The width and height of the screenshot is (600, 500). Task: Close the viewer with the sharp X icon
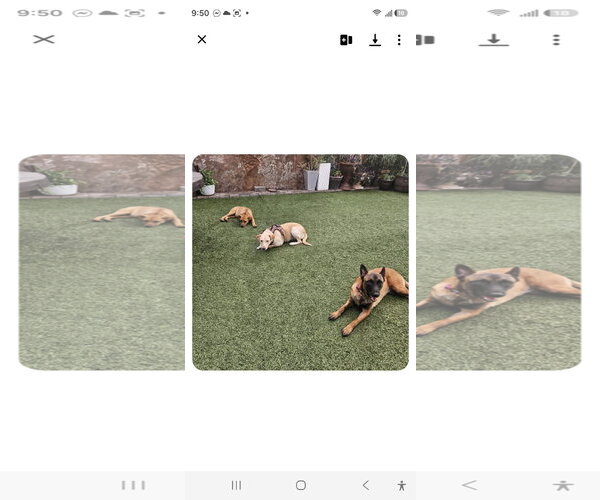tap(202, 39)
